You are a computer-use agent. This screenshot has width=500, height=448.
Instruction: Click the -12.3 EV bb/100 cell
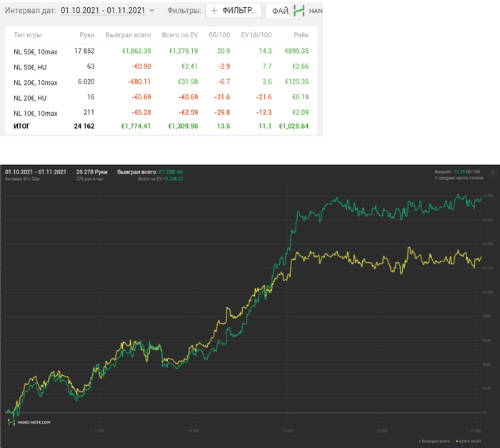tap(264, 112)
